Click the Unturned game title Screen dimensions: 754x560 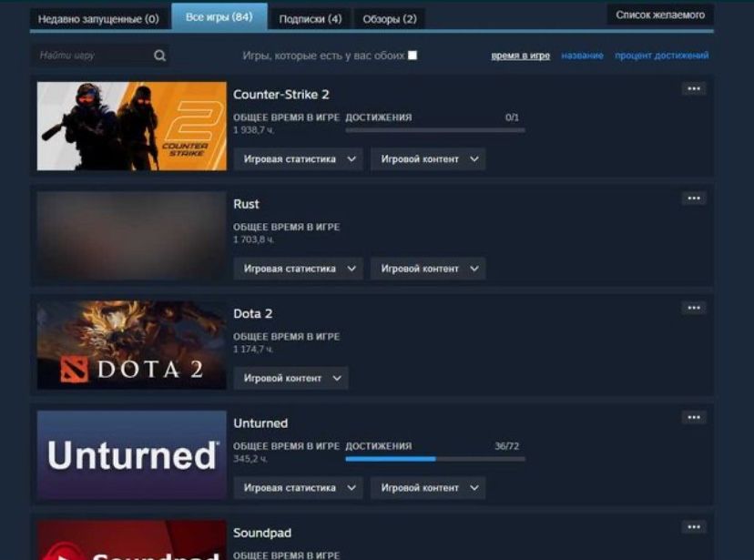pyautogui.click(x=260, y=423)
